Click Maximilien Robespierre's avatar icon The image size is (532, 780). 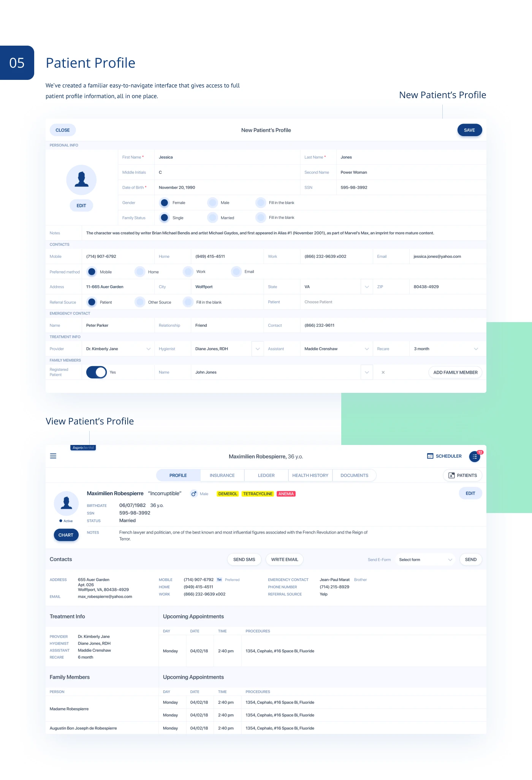point(66,504)
